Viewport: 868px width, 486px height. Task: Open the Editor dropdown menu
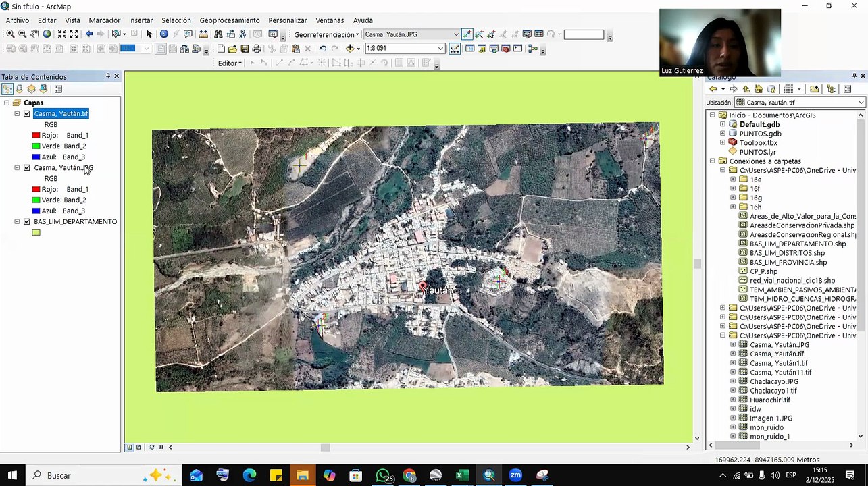click(230, 63)
